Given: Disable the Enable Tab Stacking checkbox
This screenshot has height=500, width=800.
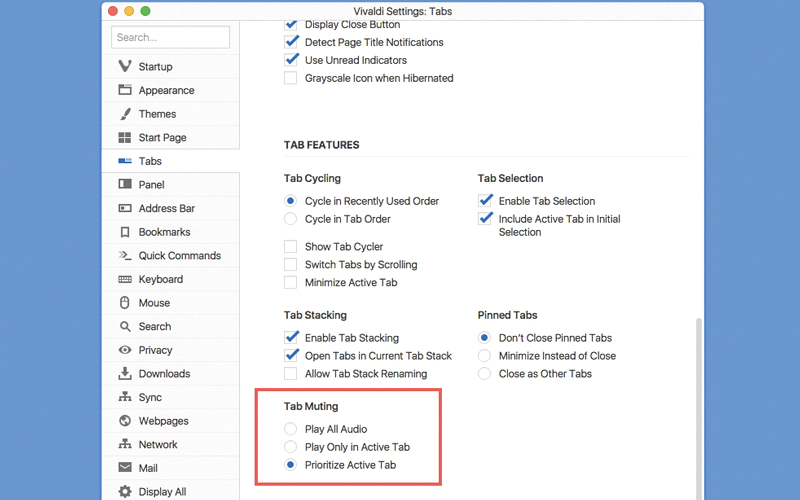Looking at the screenshot, I should click(x=291, y=338).
